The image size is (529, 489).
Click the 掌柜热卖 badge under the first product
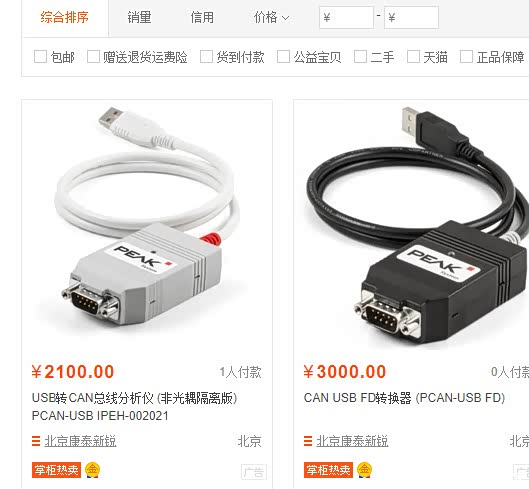56,470
